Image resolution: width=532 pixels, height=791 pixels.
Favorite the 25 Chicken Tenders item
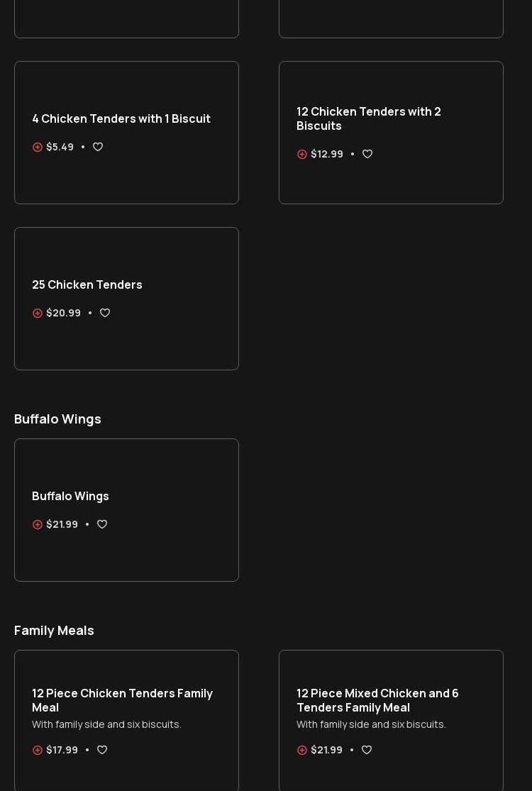coord(105,313)
